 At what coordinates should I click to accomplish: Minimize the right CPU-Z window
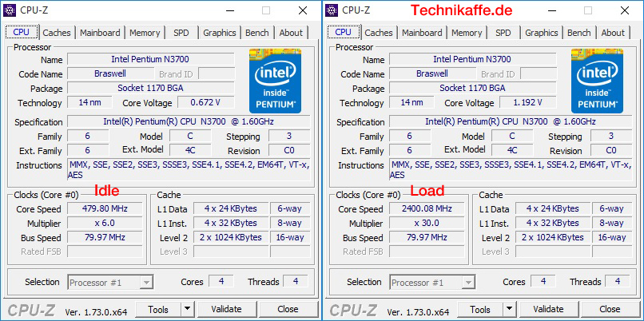tap(551, 10)
